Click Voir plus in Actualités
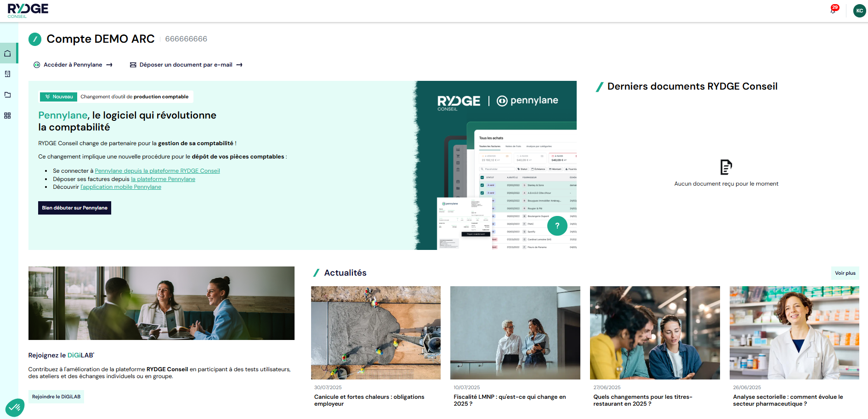The width and height of the screenshot is (868, 419). tap(845, 273)
